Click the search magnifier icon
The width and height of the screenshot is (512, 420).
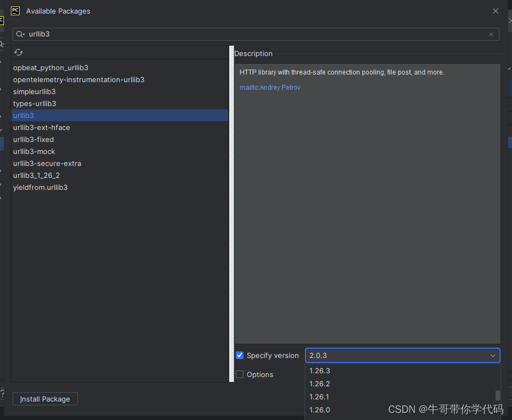click(20, 34)
